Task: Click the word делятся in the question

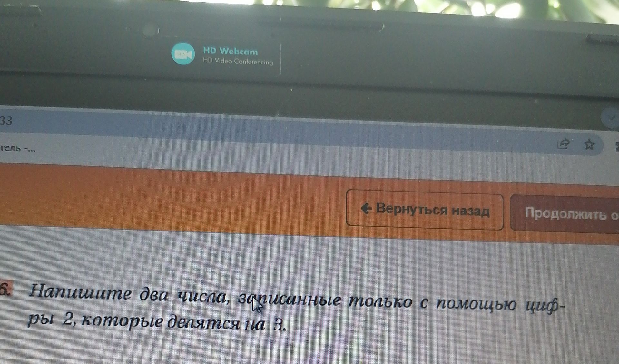Action: (x=203, y=322)
